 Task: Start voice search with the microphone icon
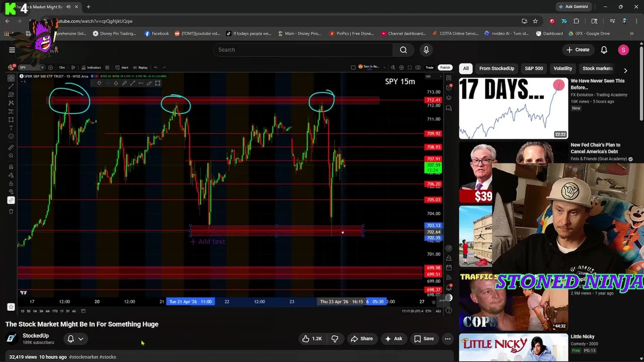click(426, 50)
